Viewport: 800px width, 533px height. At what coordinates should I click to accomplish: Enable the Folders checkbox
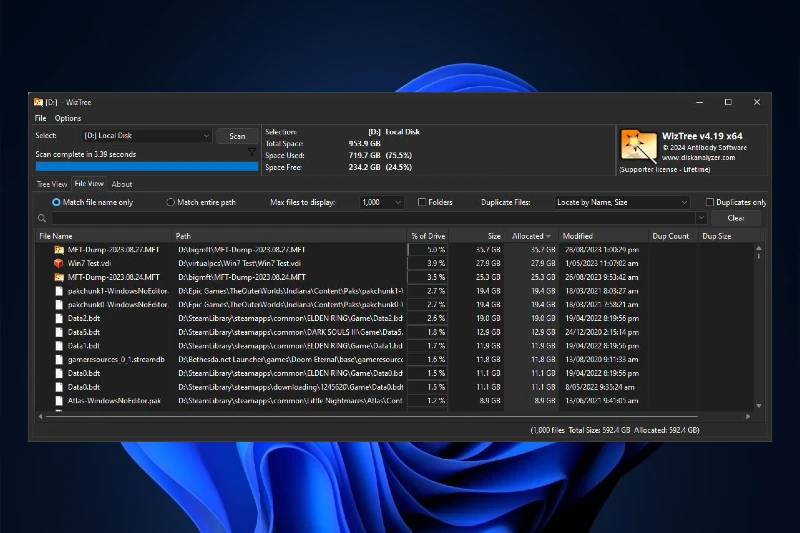coord(422,202)
